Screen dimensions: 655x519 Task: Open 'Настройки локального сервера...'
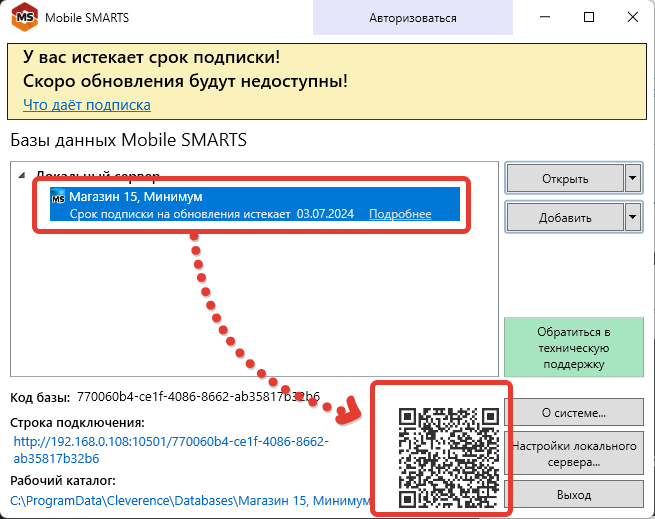tap(572, 454)
